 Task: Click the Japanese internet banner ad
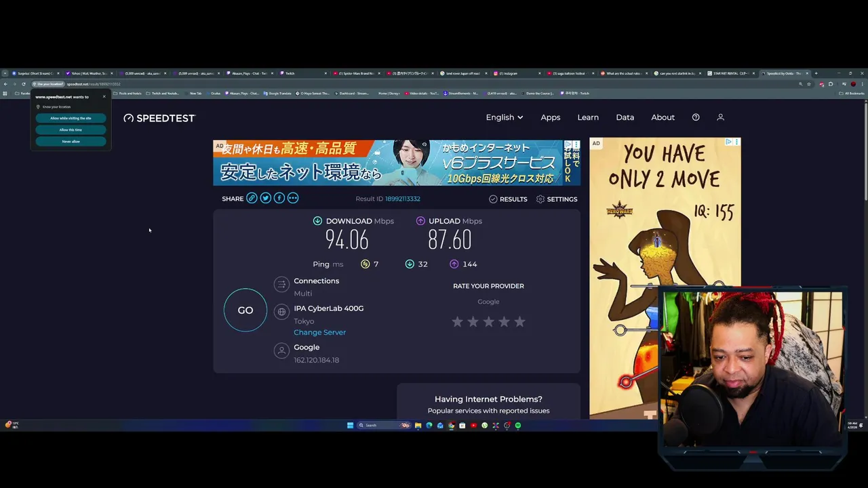tap(397, 163)
